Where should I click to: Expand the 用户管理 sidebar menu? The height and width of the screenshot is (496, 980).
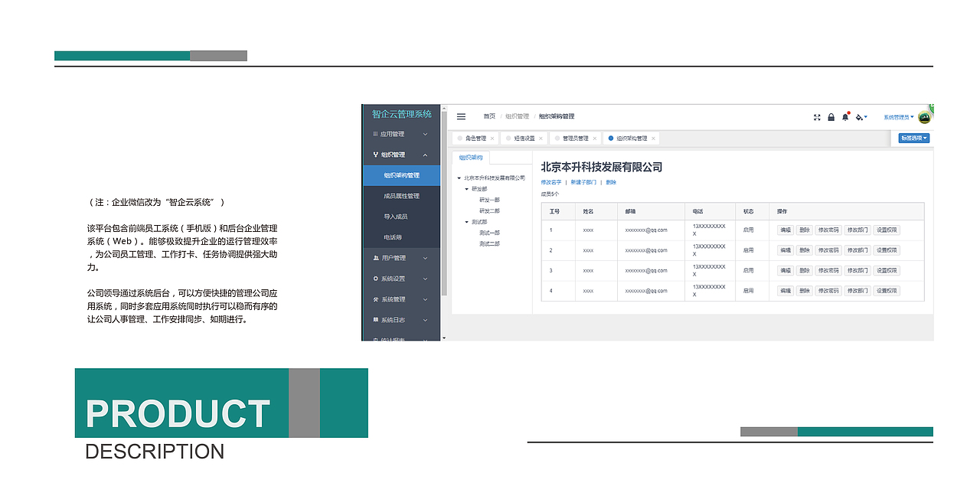(426, 258)
